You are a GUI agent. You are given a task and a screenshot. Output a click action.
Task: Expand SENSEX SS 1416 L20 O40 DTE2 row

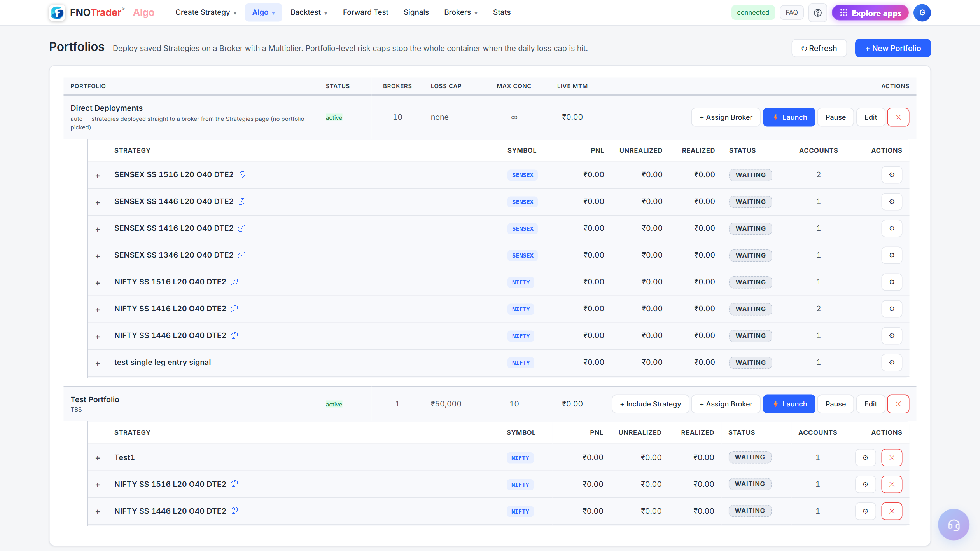tap(98, 230)
